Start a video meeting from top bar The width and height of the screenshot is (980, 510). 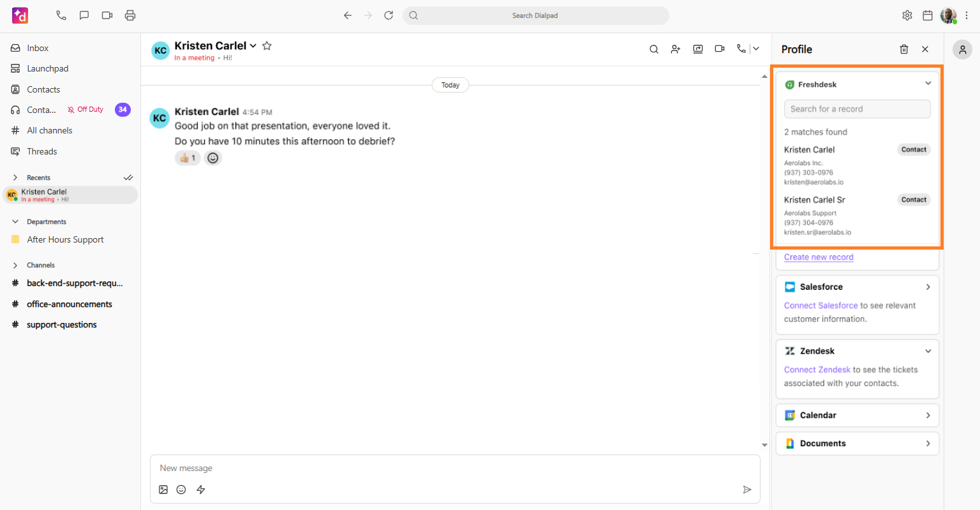click(x=107, y=15)
